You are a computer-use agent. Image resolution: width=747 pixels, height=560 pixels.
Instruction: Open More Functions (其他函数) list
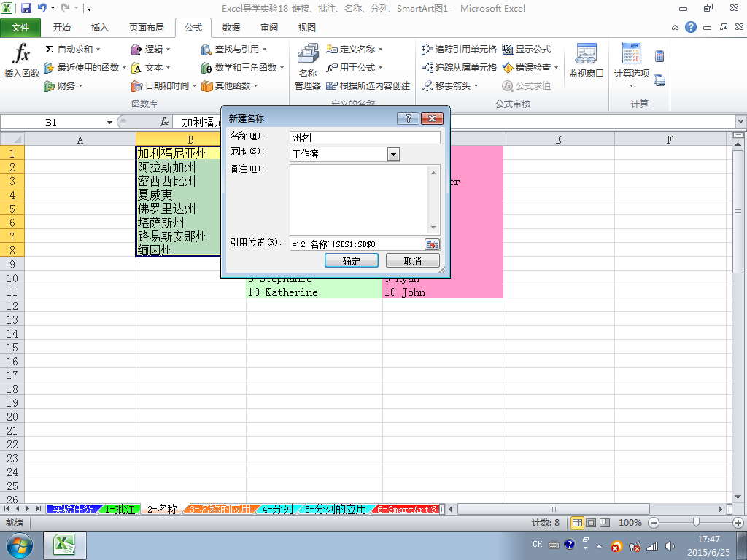[229, 86]
